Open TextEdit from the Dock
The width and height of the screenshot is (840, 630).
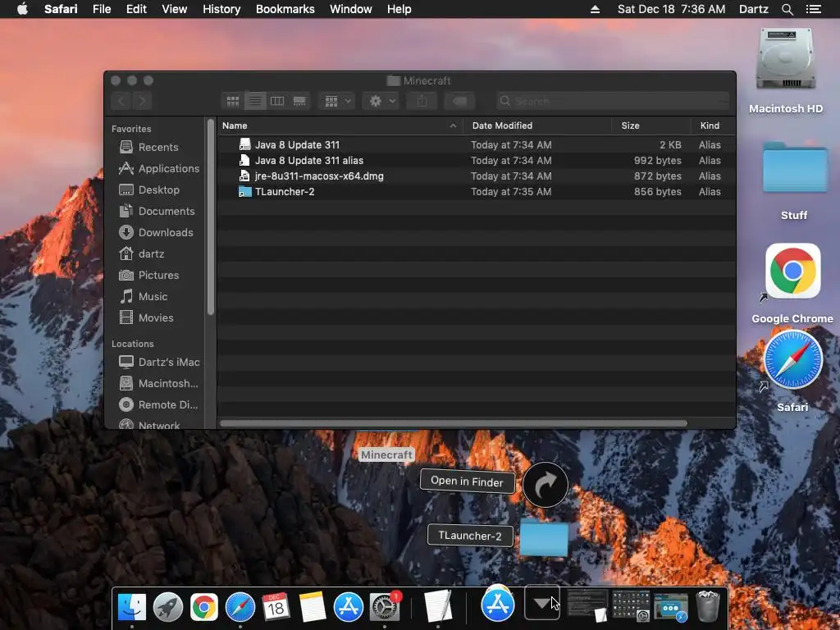pos(438,606)
